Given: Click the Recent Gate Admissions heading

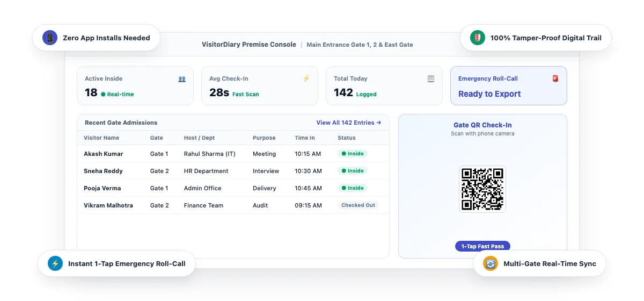Looking at the screenshot, I should coord(121,123).
